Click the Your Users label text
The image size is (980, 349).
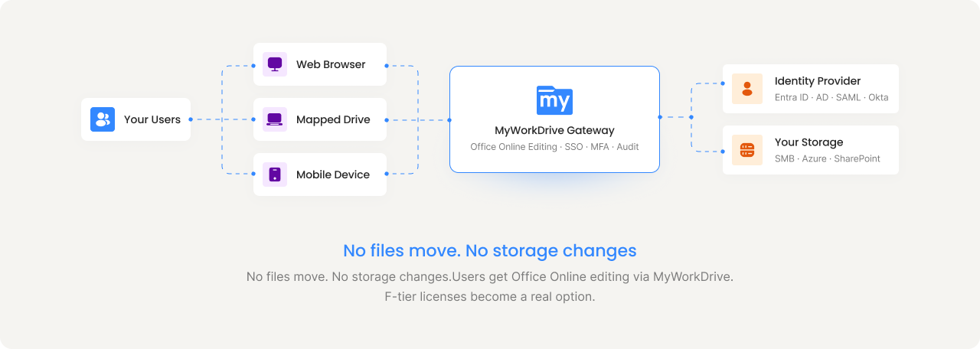pyautogui.click(x=152, y=119)
